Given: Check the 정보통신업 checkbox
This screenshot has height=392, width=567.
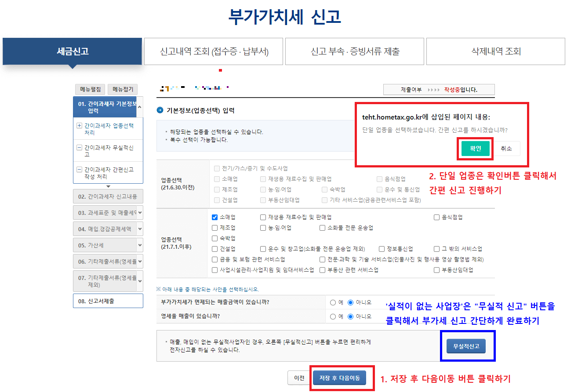Looking at the screenshot, I should 382,249.
